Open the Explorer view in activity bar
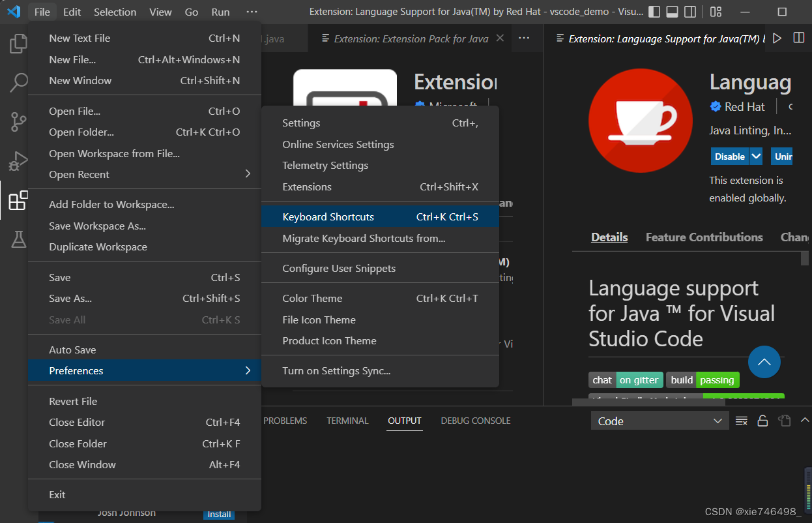The height and width of the screenshot is (523, 812). click(18, 44)
